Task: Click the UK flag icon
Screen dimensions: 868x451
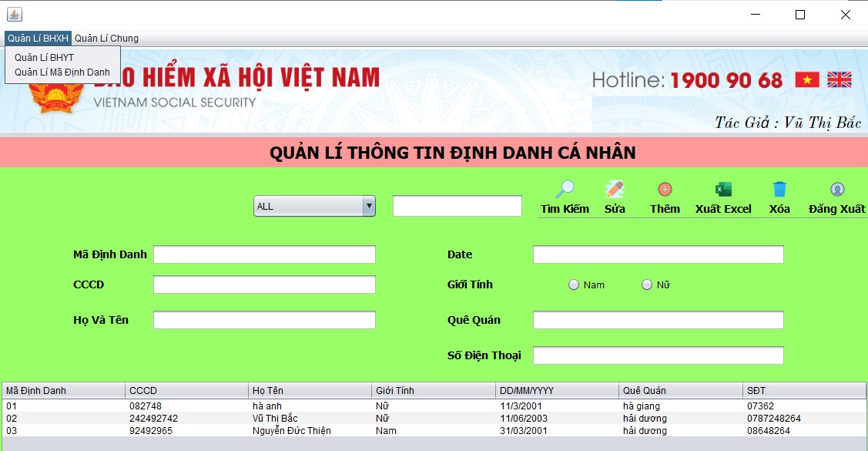Action: pos(840,79)
